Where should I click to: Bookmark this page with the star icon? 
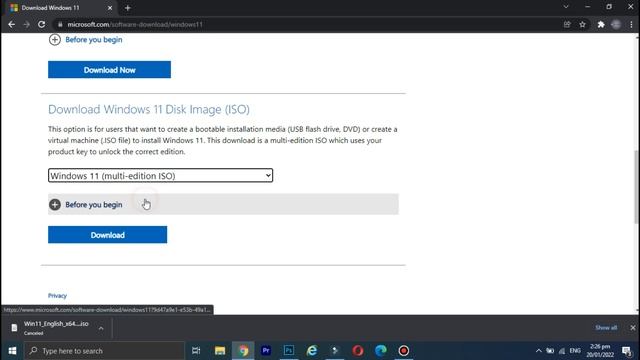click(x=582, y=24)
